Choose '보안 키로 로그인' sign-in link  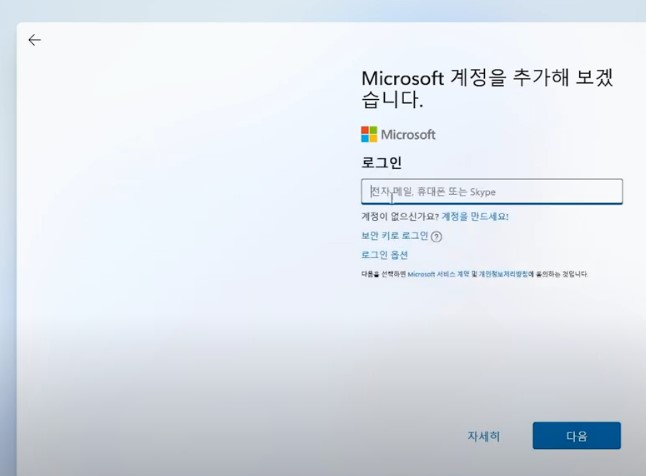click(x=395, y=236)
